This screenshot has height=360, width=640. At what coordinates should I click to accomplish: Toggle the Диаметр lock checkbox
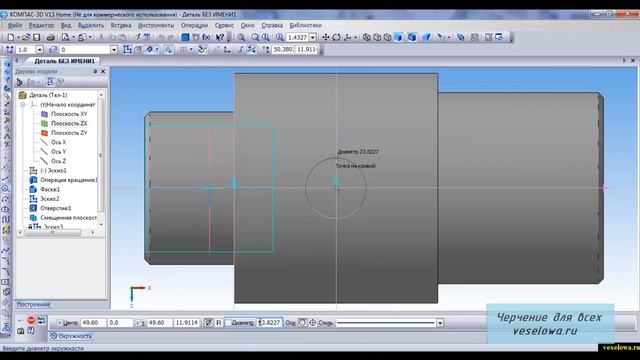coord(228,322)
